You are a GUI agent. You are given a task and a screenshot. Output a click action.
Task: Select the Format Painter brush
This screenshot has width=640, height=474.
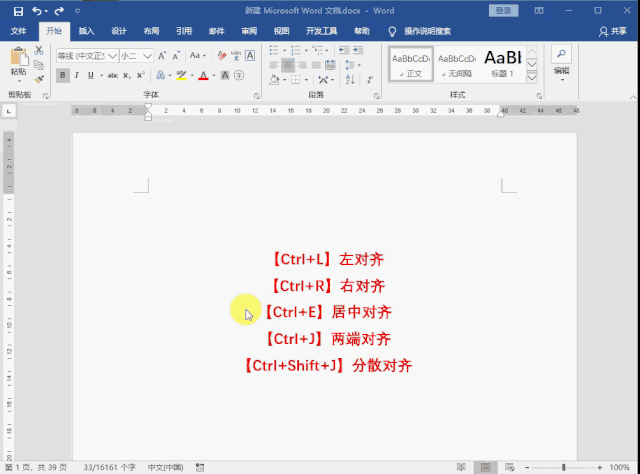pos(39,79)
